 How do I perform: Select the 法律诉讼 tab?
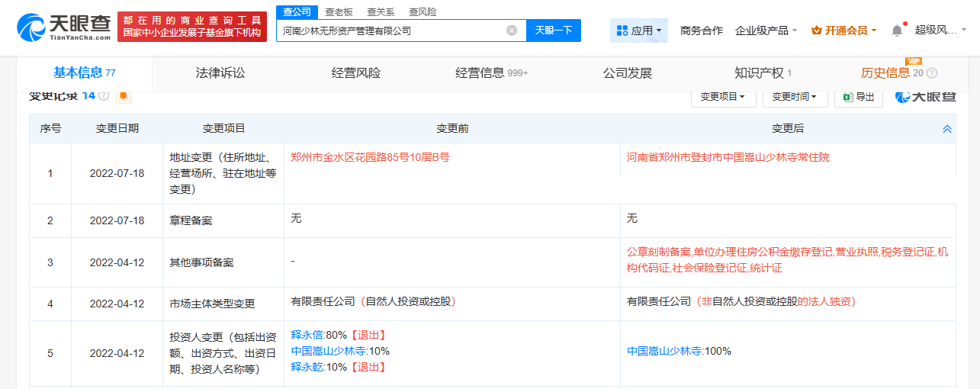[x=220, y=73]
